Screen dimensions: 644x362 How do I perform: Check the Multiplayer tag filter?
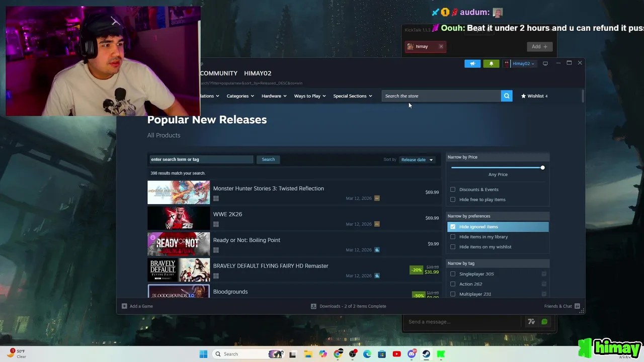click(x=453, y=294)
